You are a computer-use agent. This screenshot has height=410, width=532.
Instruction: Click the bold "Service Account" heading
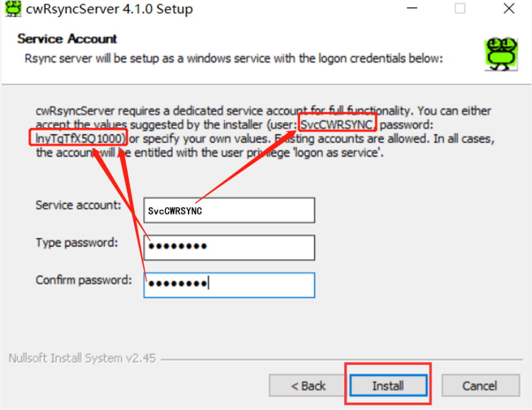tap(67, 39)
